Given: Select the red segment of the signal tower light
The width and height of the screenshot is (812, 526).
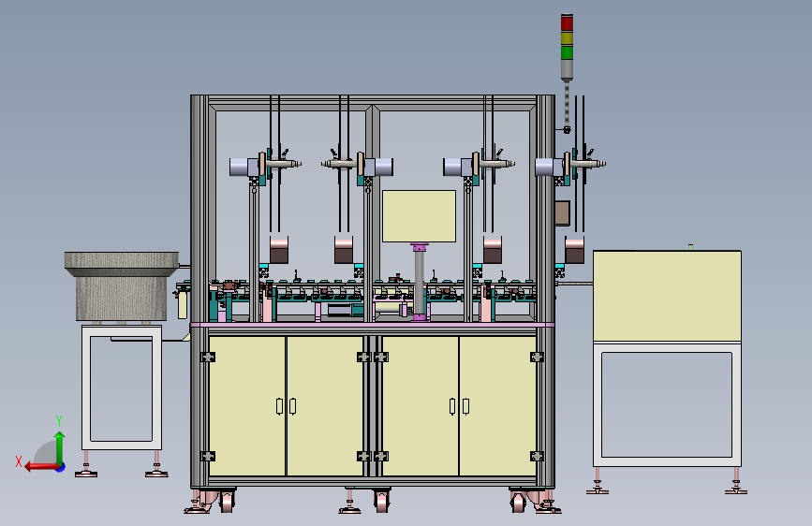Looking at the screenshot, I should tap(567, 23).
